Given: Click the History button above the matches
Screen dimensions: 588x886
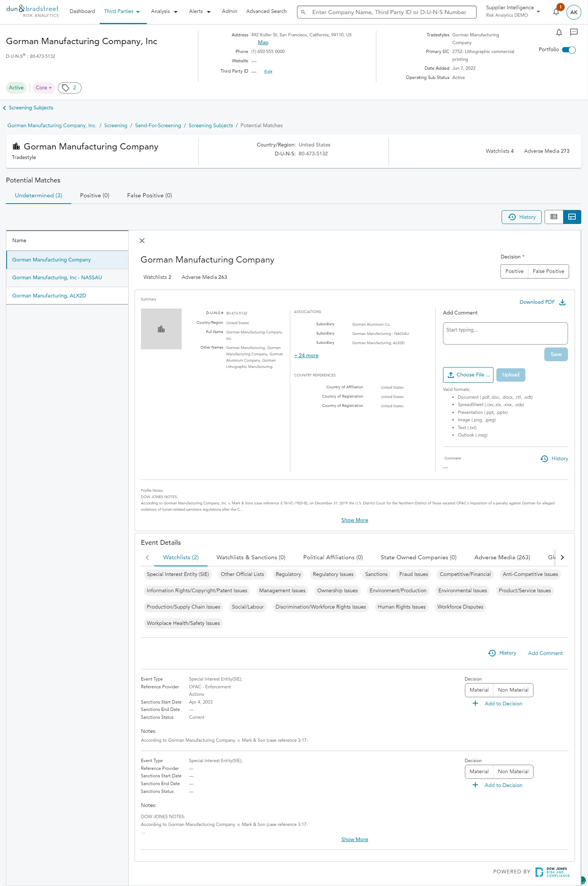Looking at the screenshot, I should point(521,217).
